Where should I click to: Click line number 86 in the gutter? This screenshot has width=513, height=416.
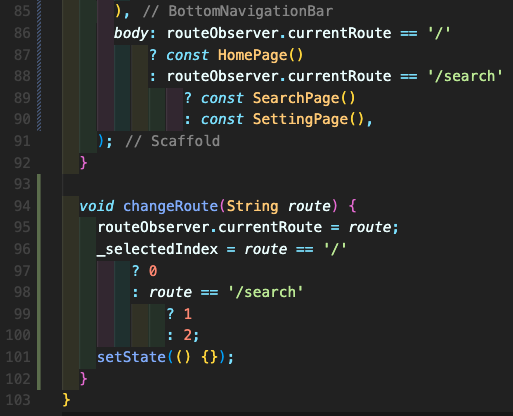22,33
